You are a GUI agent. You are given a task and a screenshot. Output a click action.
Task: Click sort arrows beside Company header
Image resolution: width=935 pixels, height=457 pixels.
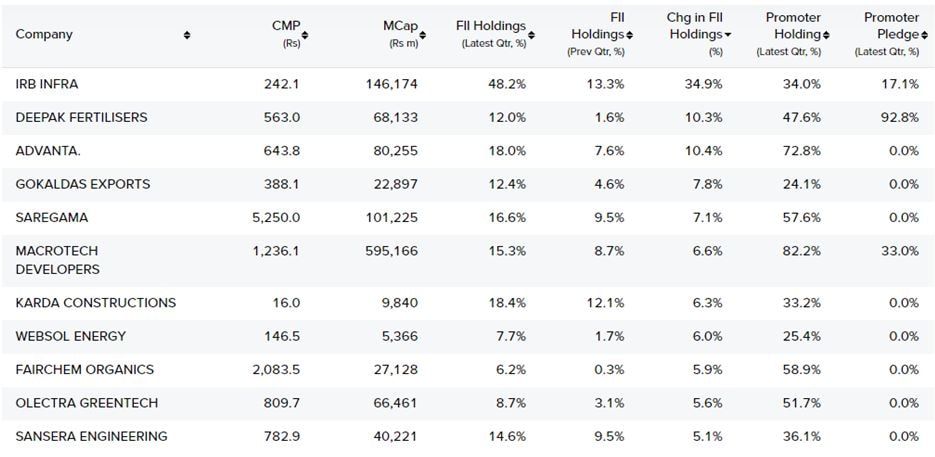tap(187, 35)
